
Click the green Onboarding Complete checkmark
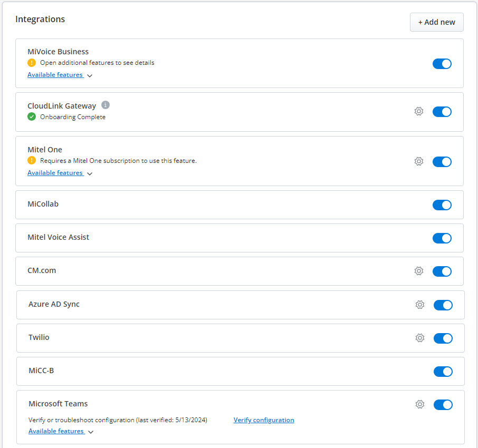pyautogui.click(x=32, y=117)
